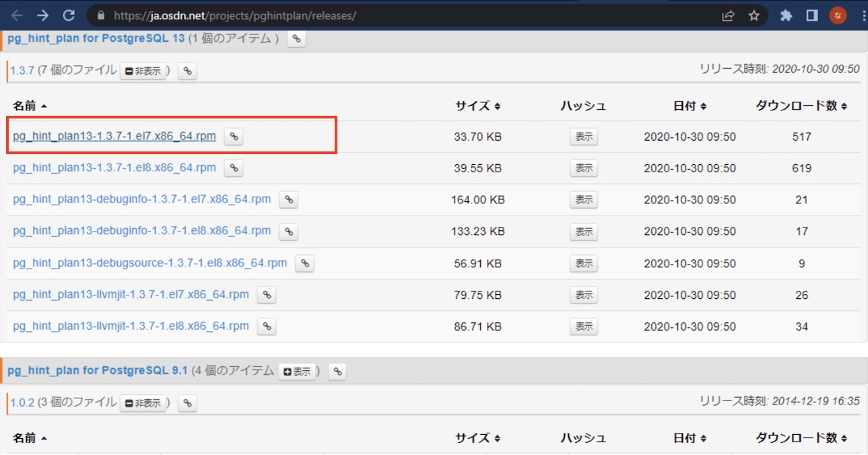Open pg_hint_plan for PostgreSQL 13 link
Viewport: 868px width, 455px height.
[96, 38]
